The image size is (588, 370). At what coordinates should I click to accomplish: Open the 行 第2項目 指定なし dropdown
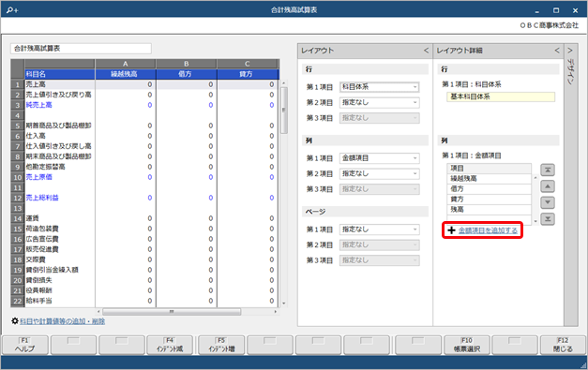[x=380, y=102]
